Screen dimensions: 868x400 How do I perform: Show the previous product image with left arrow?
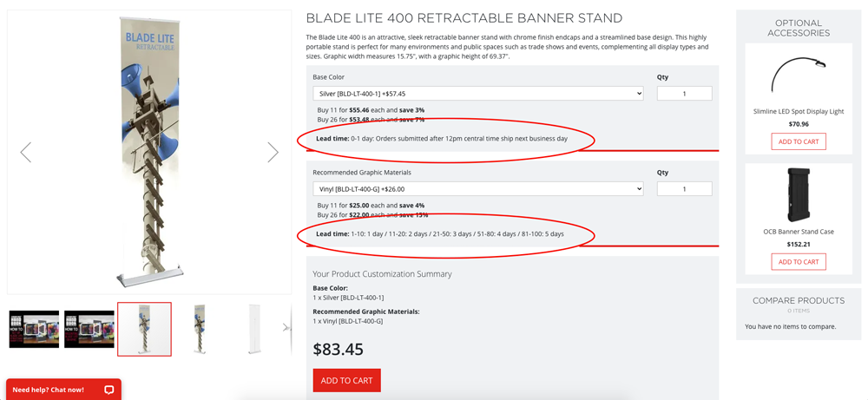[25, 152]
